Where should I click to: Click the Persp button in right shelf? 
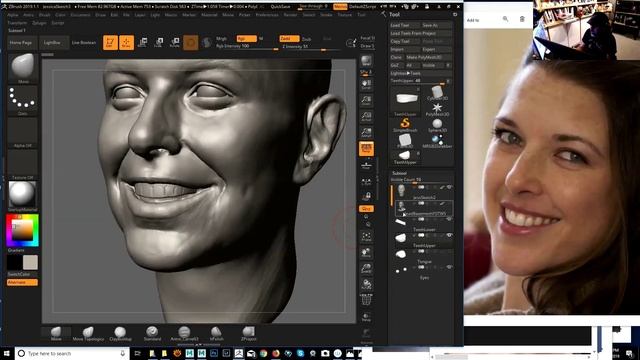366,149
